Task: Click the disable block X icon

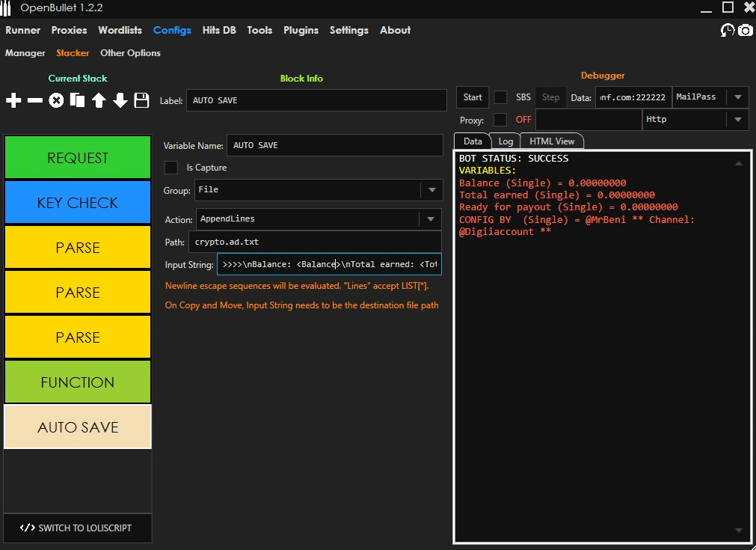Action: (56, 100)
